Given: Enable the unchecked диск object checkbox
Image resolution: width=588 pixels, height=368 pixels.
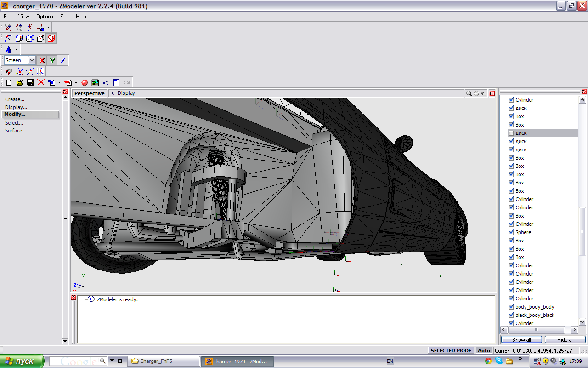Looking at the screenshot, I should 511,133.
